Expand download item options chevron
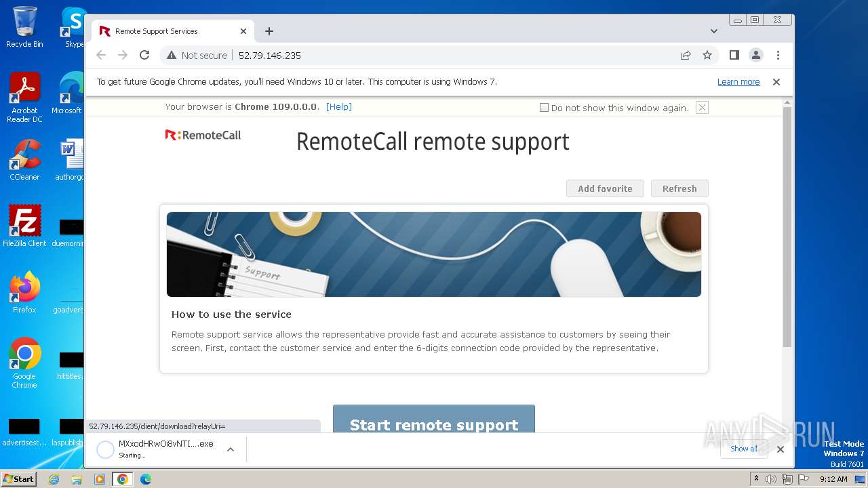The image size is (868, 488). coord(231,449)
